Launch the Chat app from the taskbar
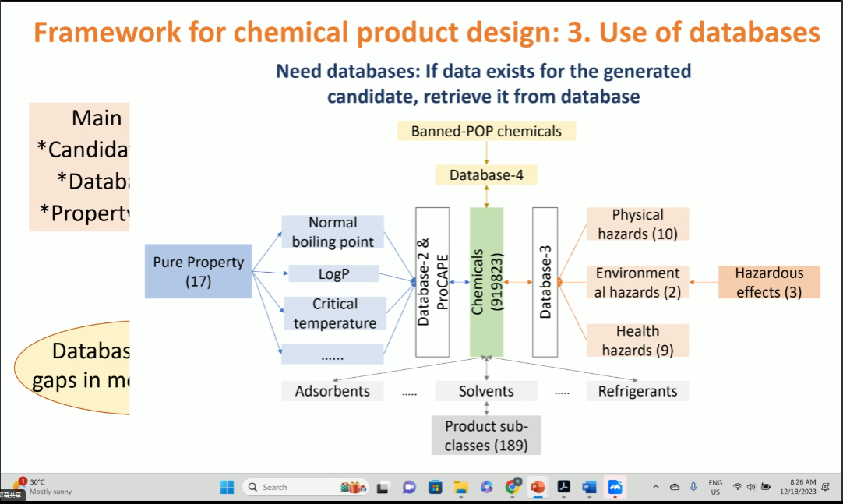 pyautogui.click(x=409, y=488)
